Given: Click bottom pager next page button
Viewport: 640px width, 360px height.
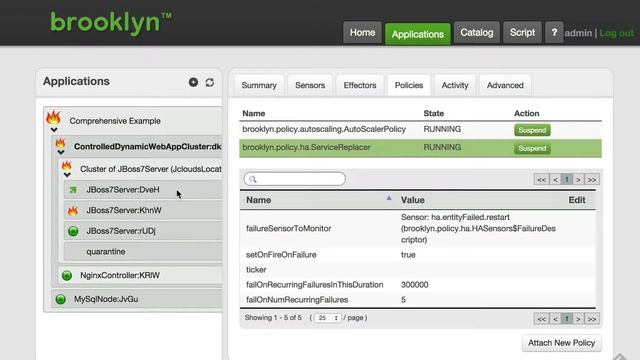Looking at the screenshot, I should click(578, 319).
